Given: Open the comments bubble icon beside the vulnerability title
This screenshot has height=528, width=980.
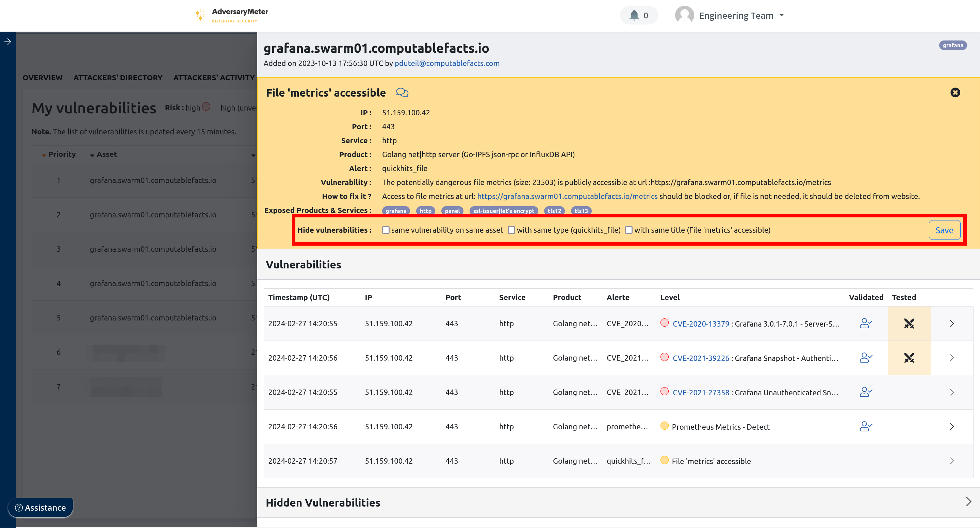Looking at the screenshot, I should click(402, 93).
